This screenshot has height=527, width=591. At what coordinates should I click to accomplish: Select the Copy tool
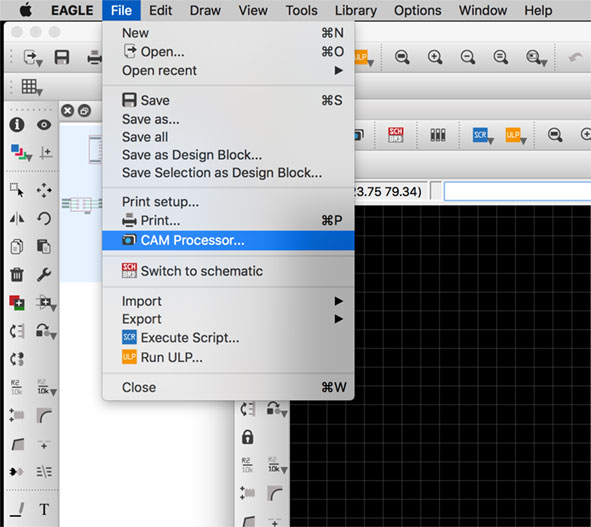coord(17,247)
